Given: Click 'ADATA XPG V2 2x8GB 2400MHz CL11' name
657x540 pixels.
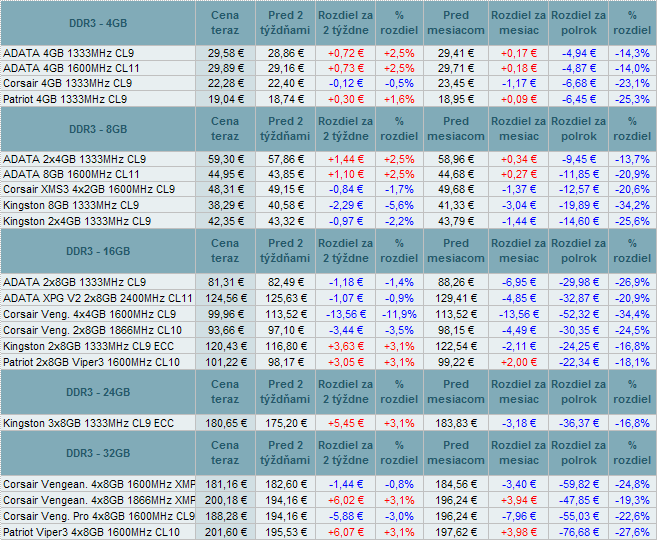Looking at the screenshot, I should [x=98, y=298].
